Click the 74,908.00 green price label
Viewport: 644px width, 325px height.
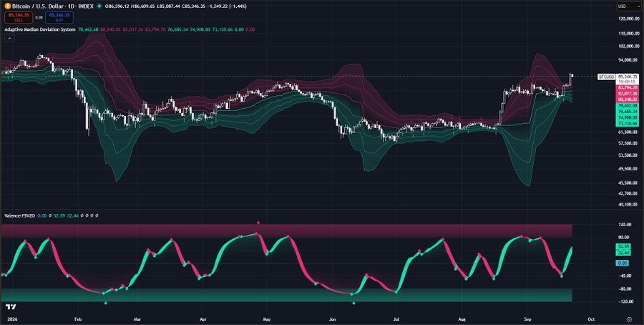[x=628, y=117]
